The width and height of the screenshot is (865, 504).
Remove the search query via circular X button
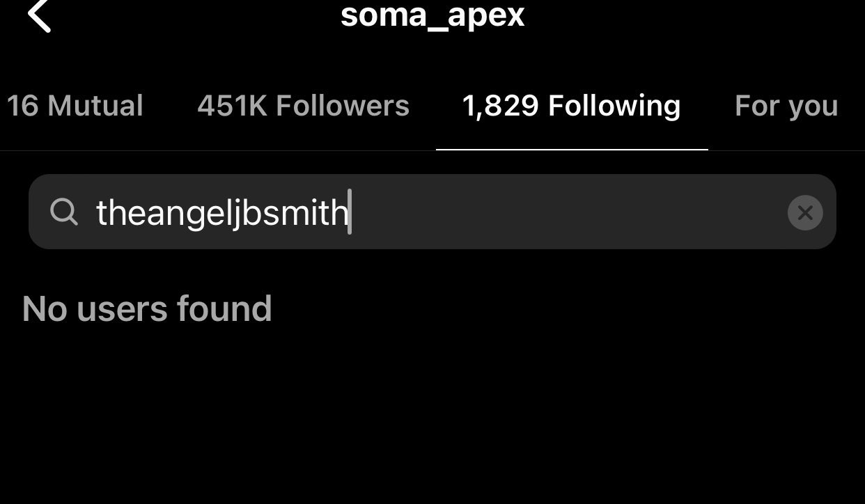point(805,212)
